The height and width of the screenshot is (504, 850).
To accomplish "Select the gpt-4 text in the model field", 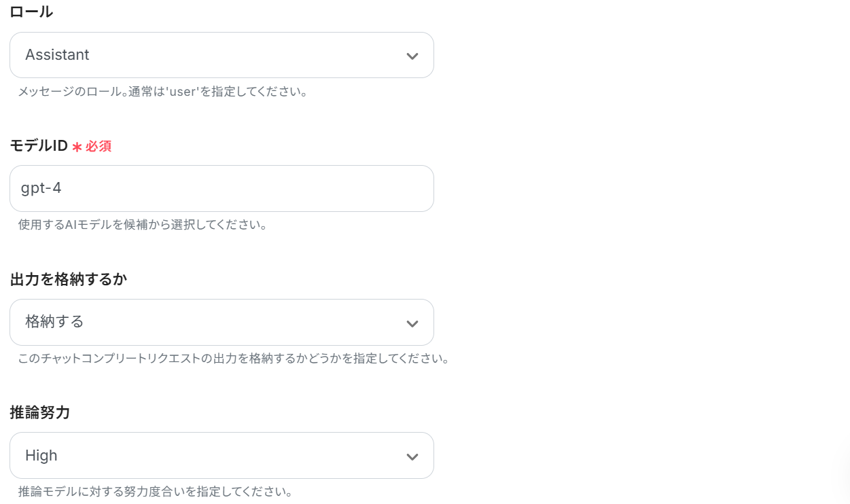I will coord(41,188).
